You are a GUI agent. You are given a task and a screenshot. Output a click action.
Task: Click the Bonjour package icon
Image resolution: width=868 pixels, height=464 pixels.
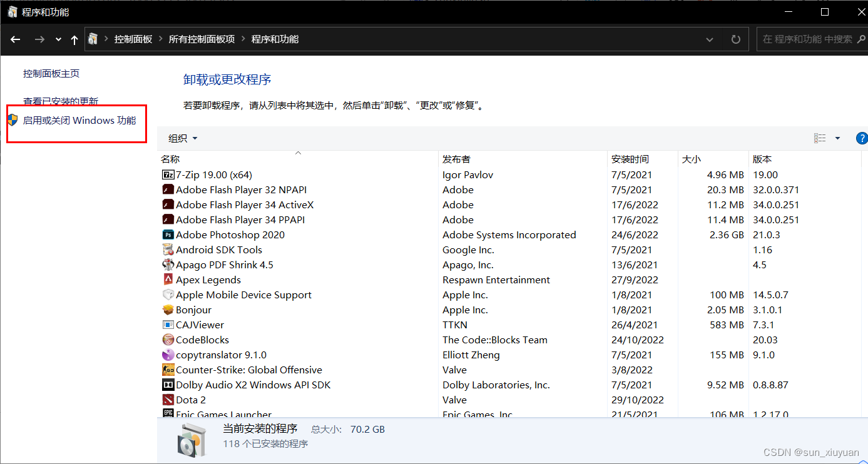[168, 310]
